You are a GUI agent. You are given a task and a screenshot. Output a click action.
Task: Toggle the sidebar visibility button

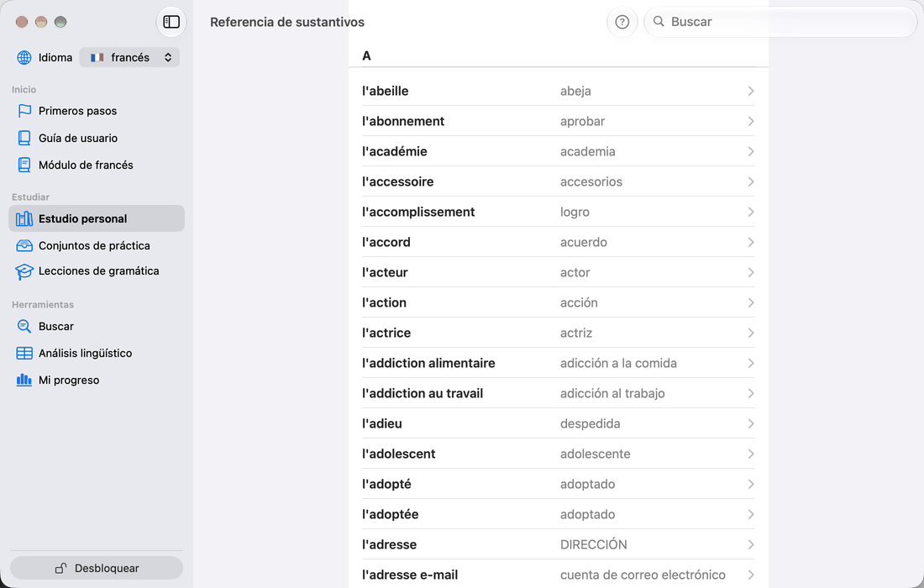pyautogui.click(x=171, y=22)
